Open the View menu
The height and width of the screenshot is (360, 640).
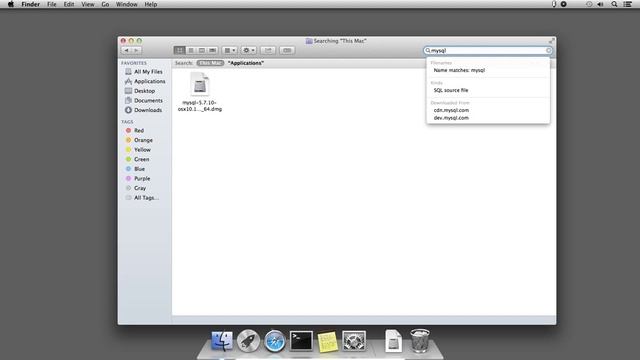click(88, 4)
